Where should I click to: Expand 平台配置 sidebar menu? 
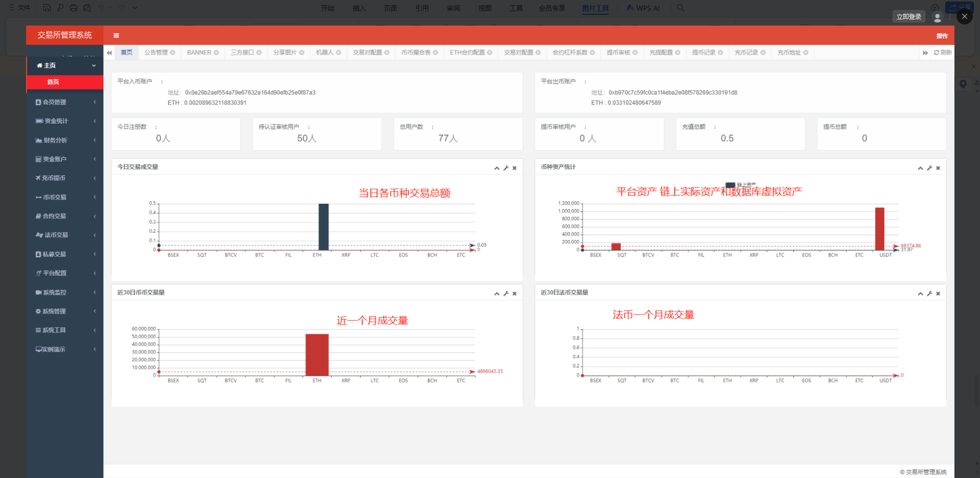click(65, 273)
